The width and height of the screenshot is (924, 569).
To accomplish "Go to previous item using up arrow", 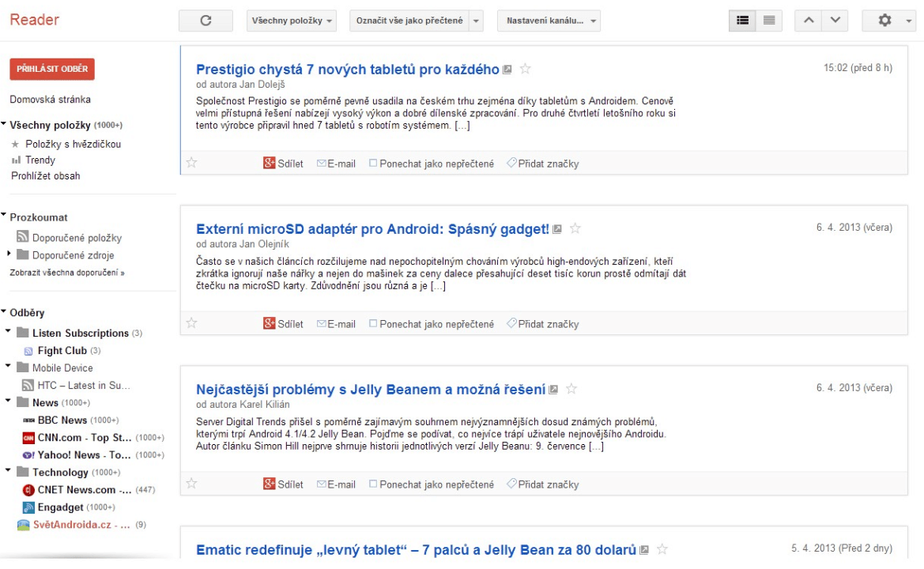I will 808,21.
